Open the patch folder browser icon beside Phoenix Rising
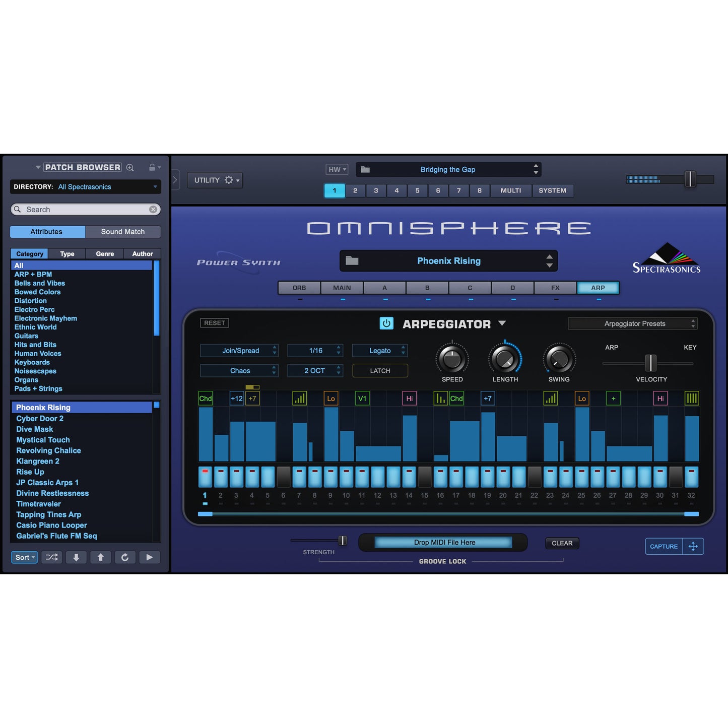This screenshot has width=728, height=728. [353, 260]
